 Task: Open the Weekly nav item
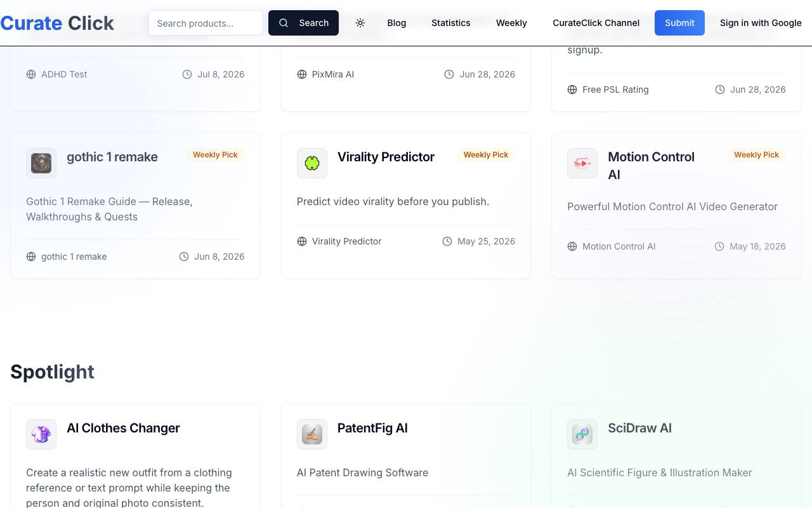click(x=511, y=23)
